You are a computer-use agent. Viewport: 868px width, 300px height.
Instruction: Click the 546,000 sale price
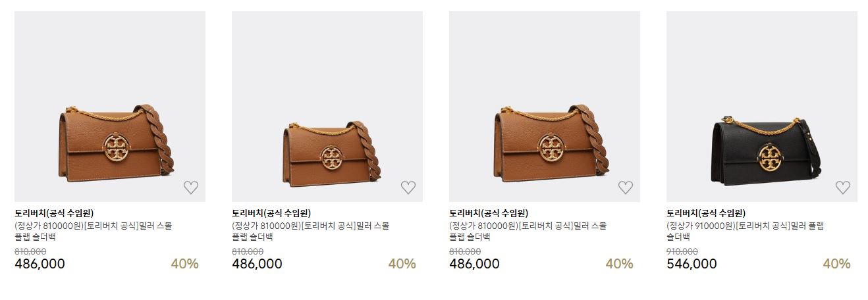click(692, 264)
